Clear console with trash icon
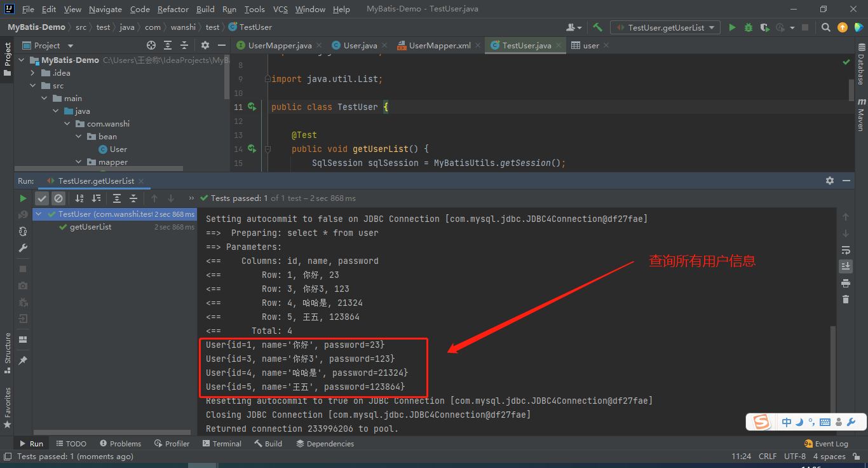Image resolution: width=868 pixels, height=468 pixels. point(846,299)
